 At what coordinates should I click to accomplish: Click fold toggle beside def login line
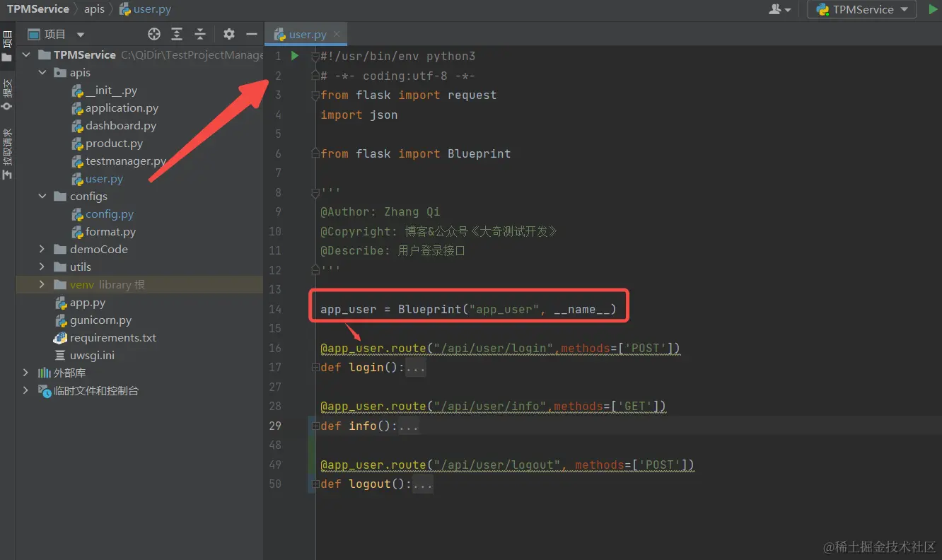(314, 368)
